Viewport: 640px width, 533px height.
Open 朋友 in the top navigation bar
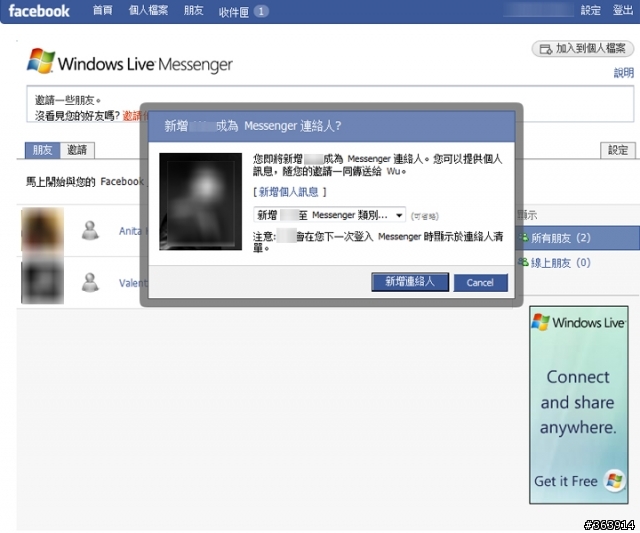[x=193, y=10]
